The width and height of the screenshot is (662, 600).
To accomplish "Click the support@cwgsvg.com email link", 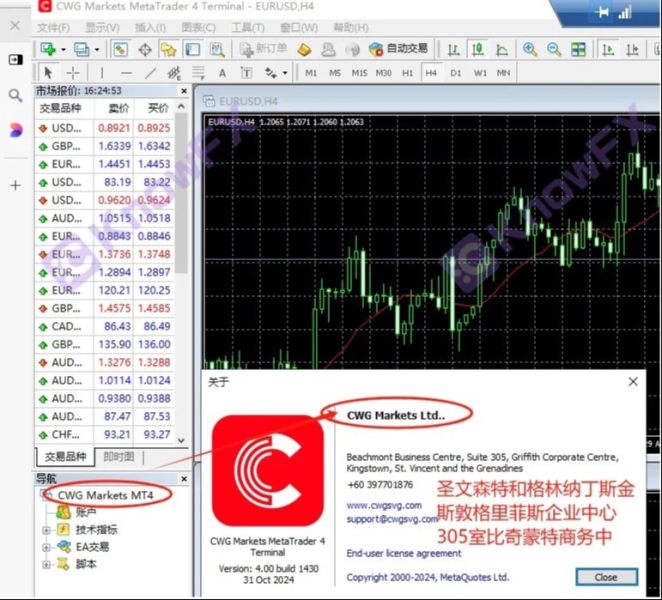I will pyautogui.click(x=392, y=519).
